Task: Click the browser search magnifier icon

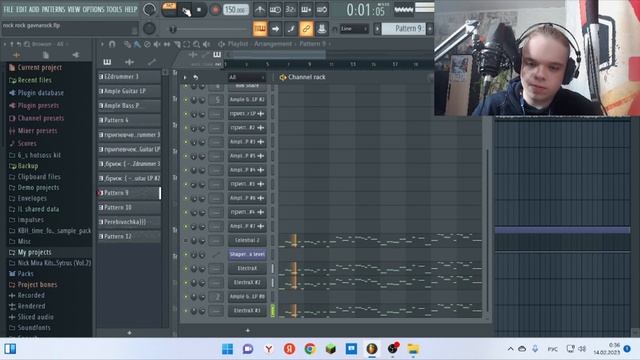Action: [27, 44]
